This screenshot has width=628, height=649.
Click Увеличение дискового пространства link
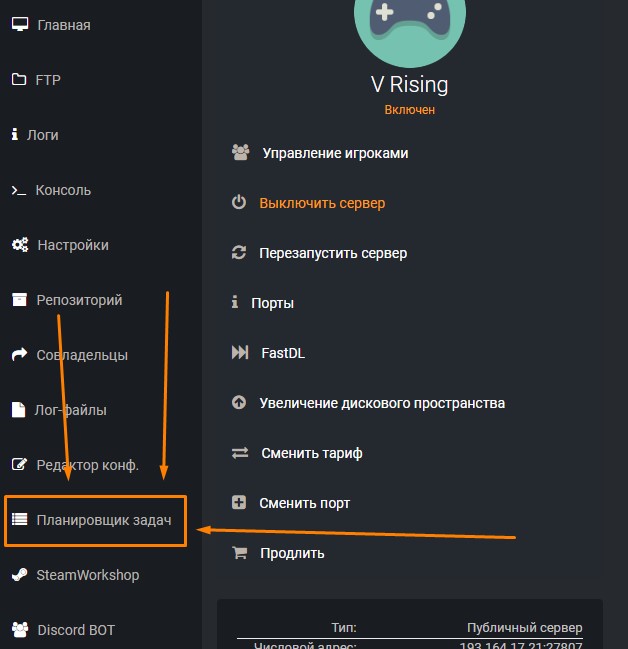(382, 403)
